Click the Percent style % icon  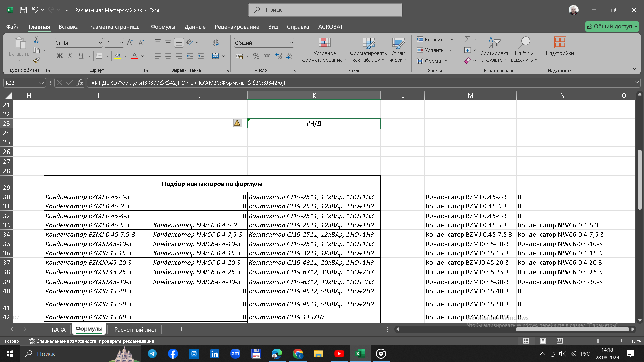(x=257, y=56)
